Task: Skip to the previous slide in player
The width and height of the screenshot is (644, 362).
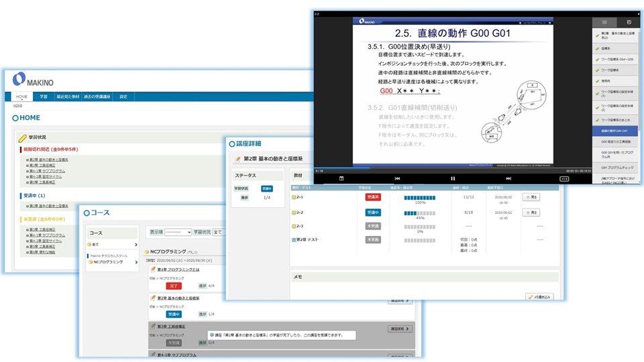Action: pos(397,178)
